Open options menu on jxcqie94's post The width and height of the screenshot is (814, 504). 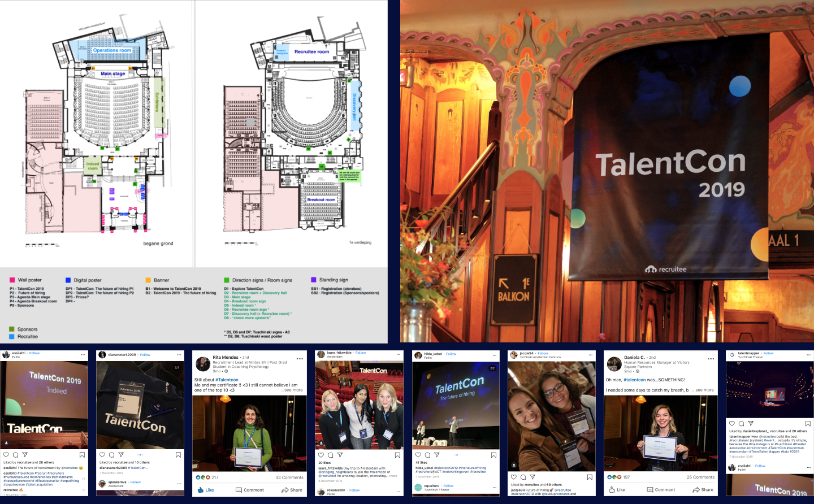591,355
